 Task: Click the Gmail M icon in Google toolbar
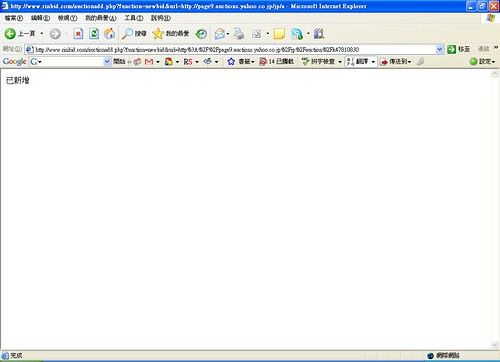149,62
